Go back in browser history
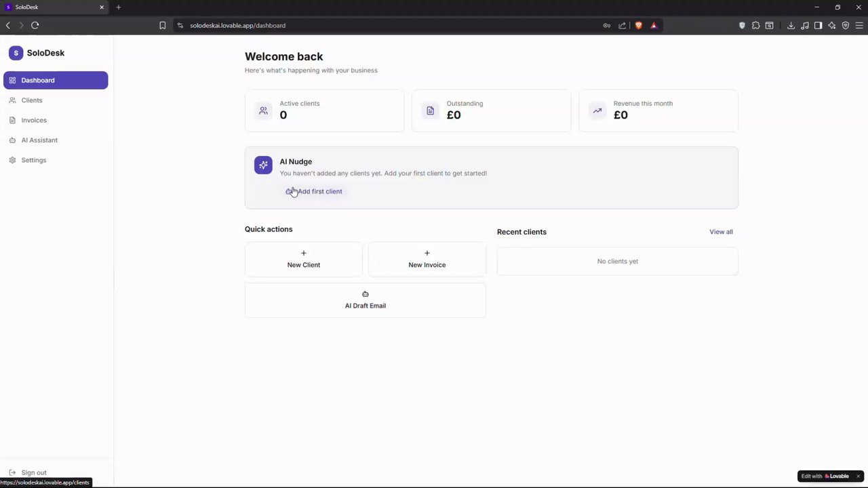Viewport: 868px width, 488px height. (x=8, y=25)
